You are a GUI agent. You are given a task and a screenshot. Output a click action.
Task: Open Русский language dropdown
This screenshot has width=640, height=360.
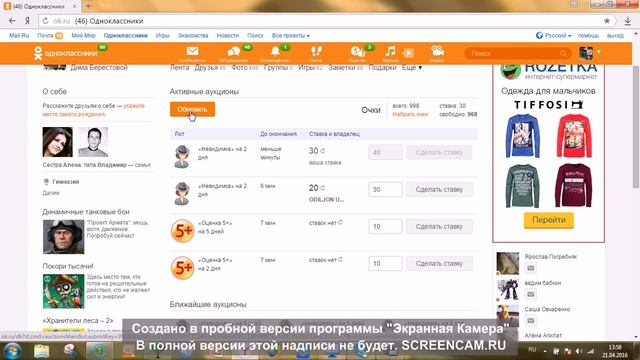coord(553,36)
